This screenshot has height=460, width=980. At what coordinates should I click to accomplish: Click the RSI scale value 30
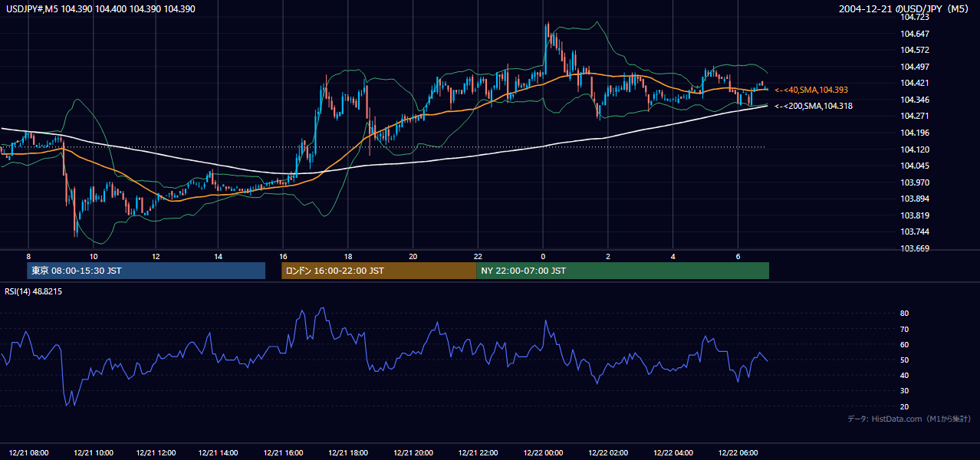coord(905,391)
